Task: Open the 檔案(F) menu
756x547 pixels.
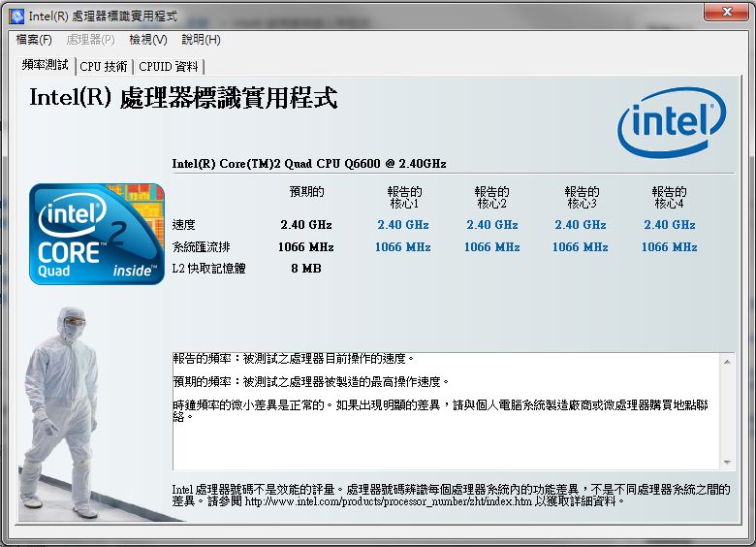Action: point(34,40)
